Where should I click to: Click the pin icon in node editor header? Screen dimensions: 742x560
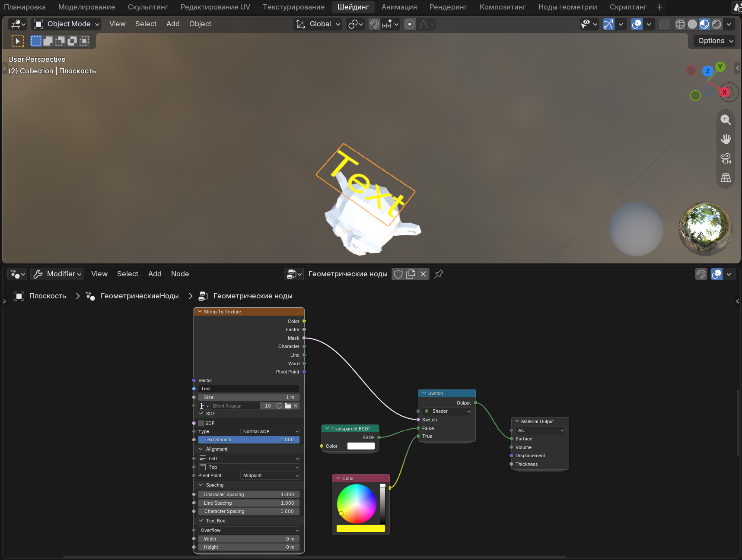(x=439, y=274)
